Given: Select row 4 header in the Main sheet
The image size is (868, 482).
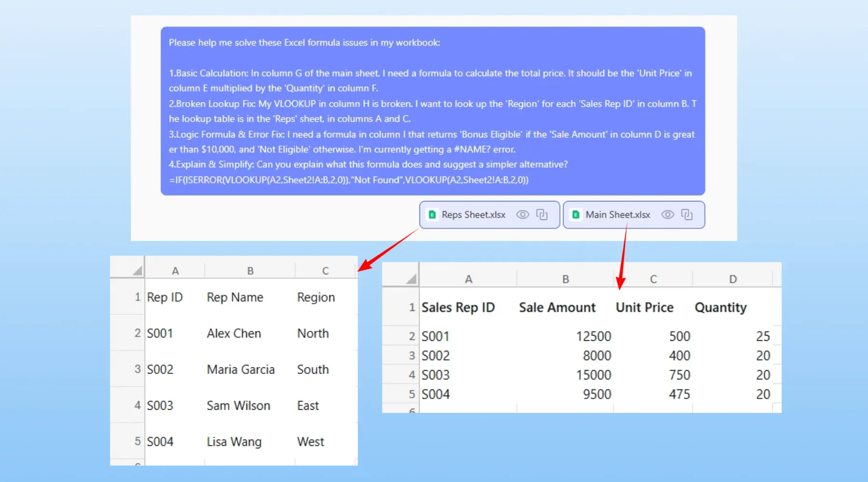Looking at the screenshot, I should 411,375.
